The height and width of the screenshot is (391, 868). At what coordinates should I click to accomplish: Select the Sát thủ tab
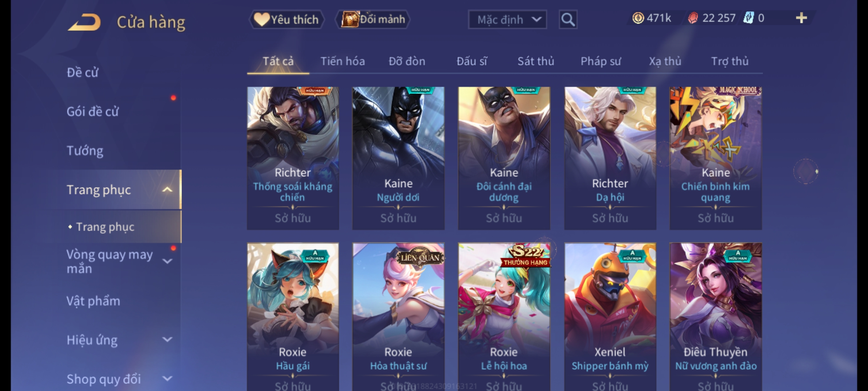coord(536,61)
